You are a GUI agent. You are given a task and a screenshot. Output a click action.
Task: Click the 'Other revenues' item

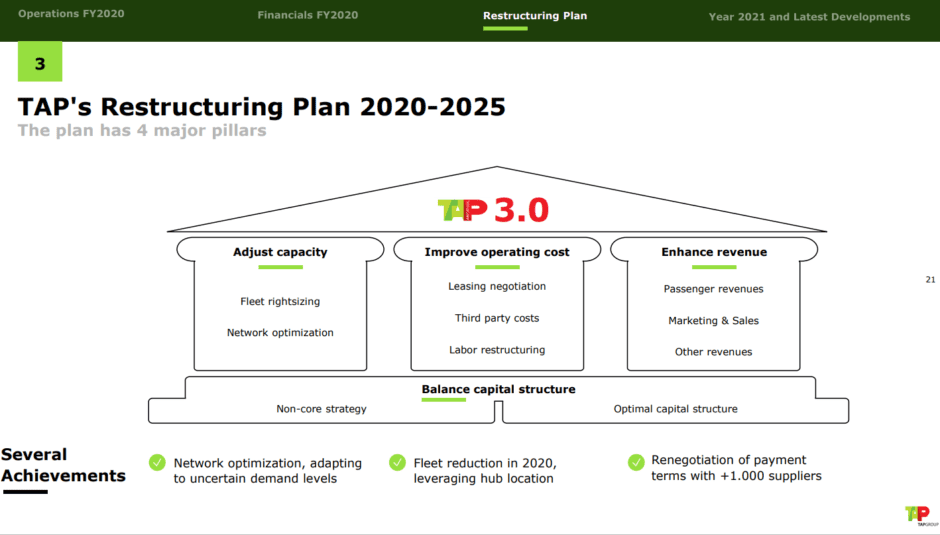[x=713, y=351]
